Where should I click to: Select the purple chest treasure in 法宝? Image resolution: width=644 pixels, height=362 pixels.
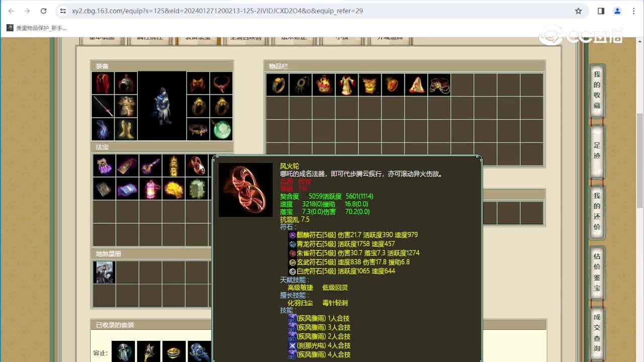104,165
